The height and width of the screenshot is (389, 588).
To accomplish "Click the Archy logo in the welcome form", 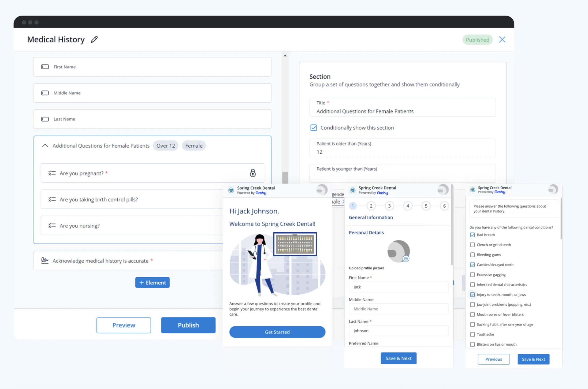I will 261,193.
